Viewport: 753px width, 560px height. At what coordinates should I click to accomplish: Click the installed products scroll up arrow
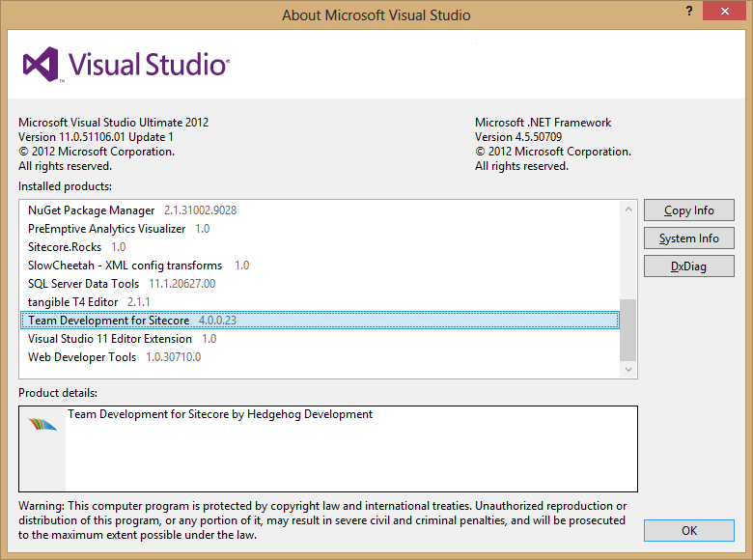628,210
